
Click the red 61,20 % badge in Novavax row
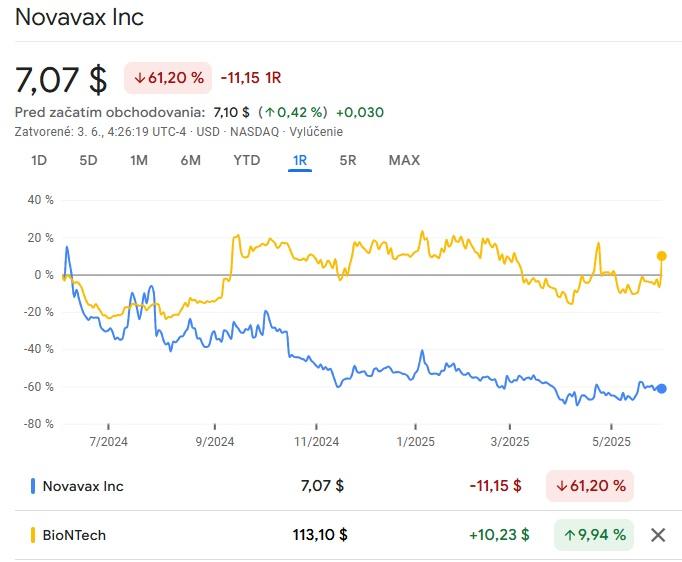[x=590, y=486]
